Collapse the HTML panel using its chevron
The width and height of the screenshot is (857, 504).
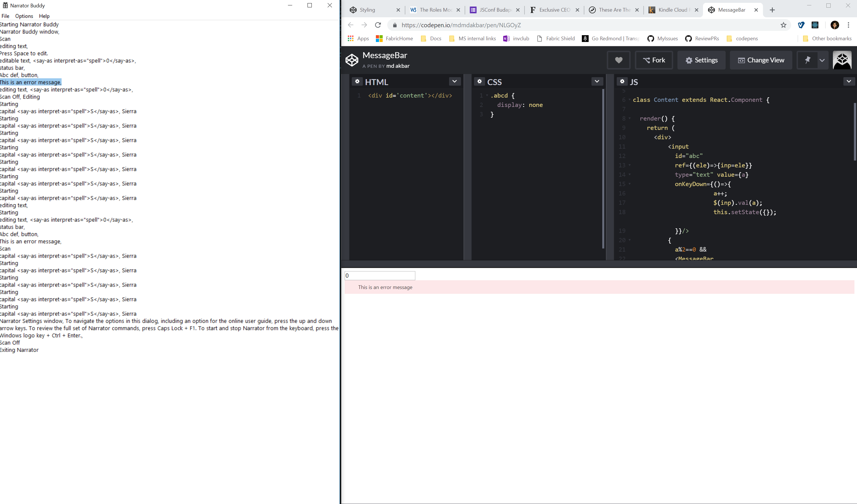[455, 81]
